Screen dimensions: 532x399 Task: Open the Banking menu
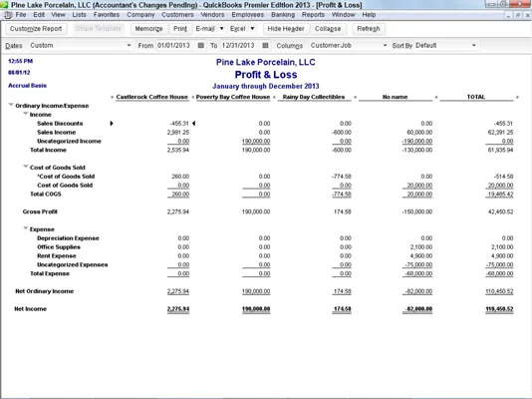[283, 15]
